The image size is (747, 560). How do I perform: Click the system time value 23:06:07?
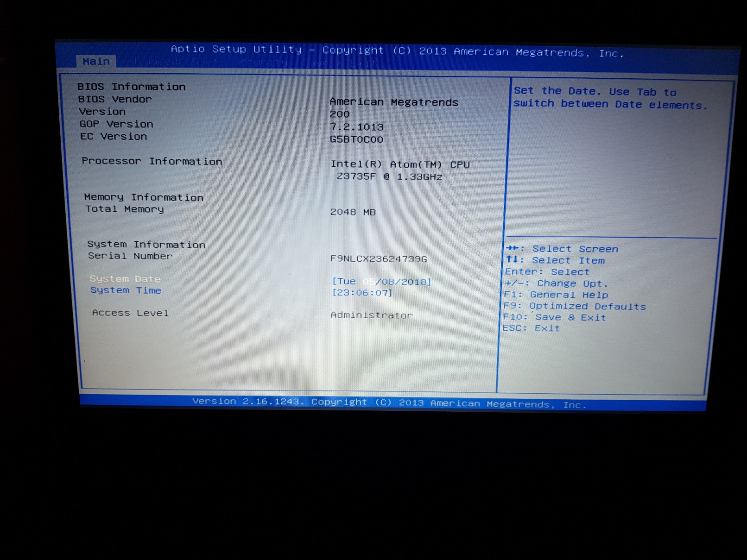tap(362, 293)
